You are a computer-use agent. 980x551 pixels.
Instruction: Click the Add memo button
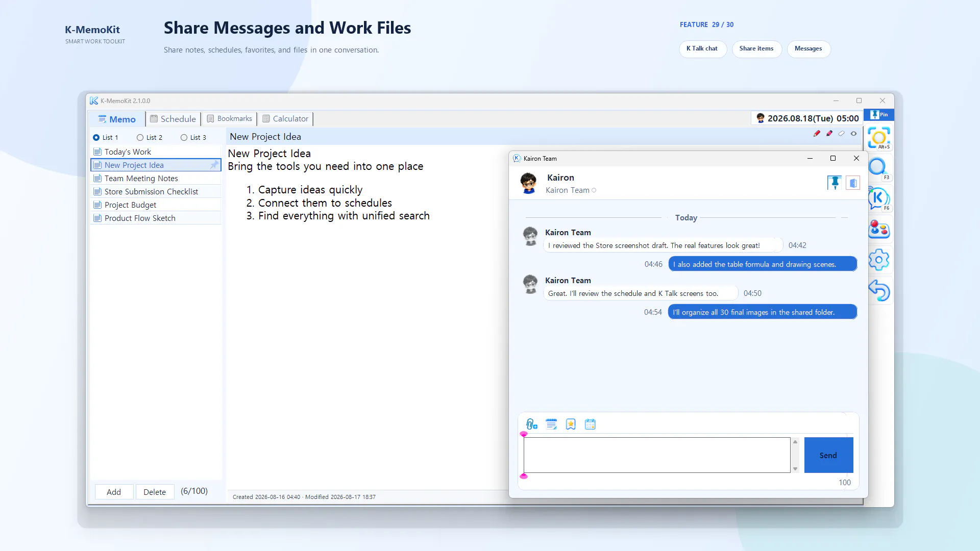(x=114, y=492)
